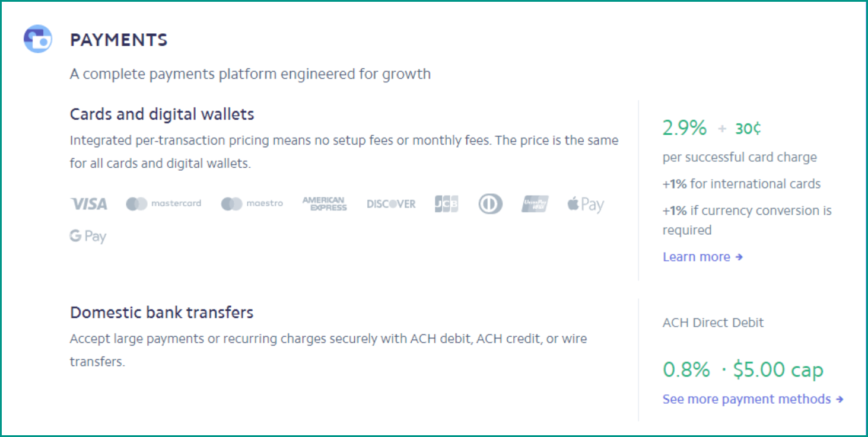
Task: Click the Discover logo
Action: click(391, 204)
